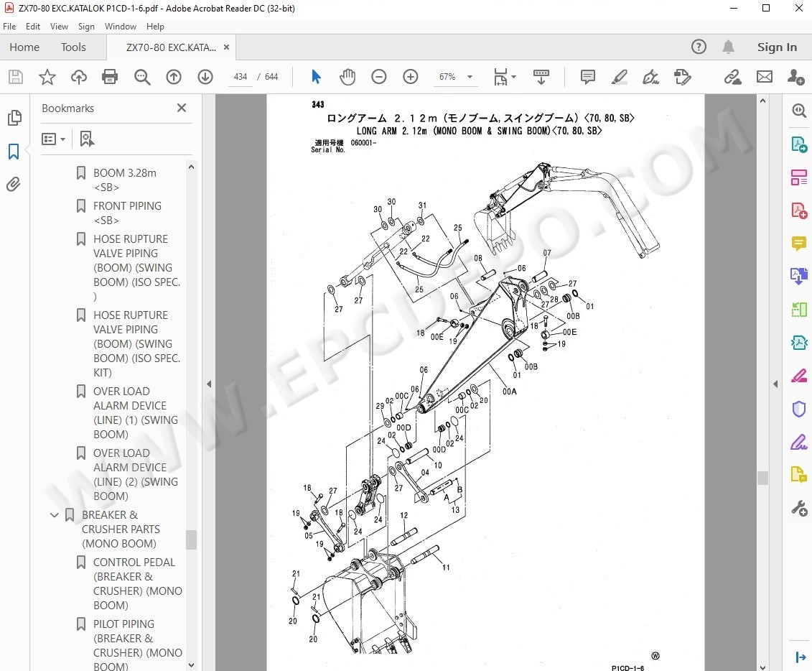The image size is (812, 671).
Task: Sign in to Adobe account
Action: pos(777,47)
